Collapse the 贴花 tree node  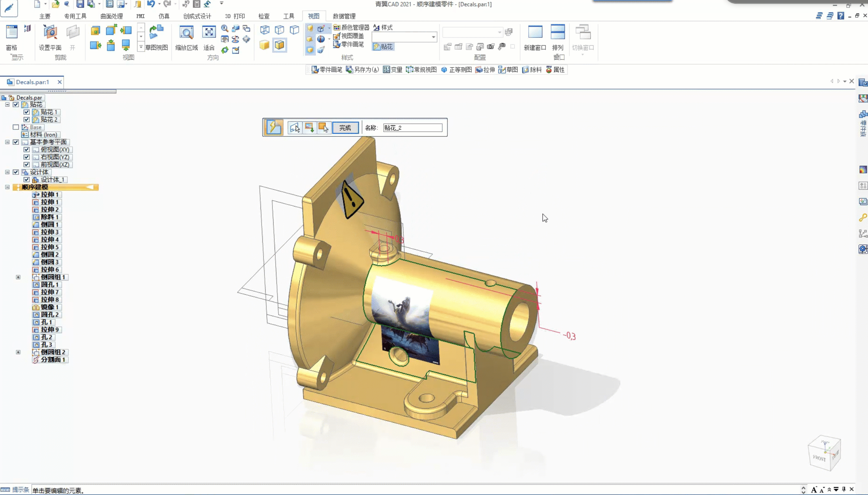(x=7, y=104)
